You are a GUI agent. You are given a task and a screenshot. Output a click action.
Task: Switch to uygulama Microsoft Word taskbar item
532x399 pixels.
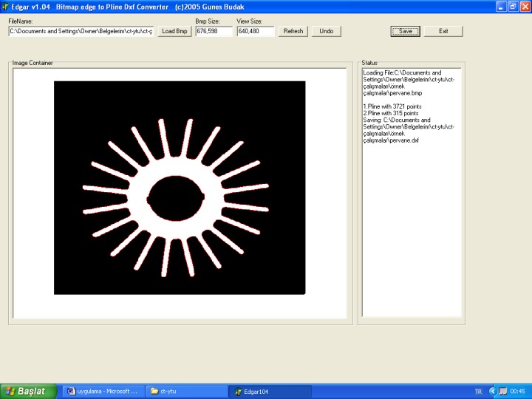[103, 391]
